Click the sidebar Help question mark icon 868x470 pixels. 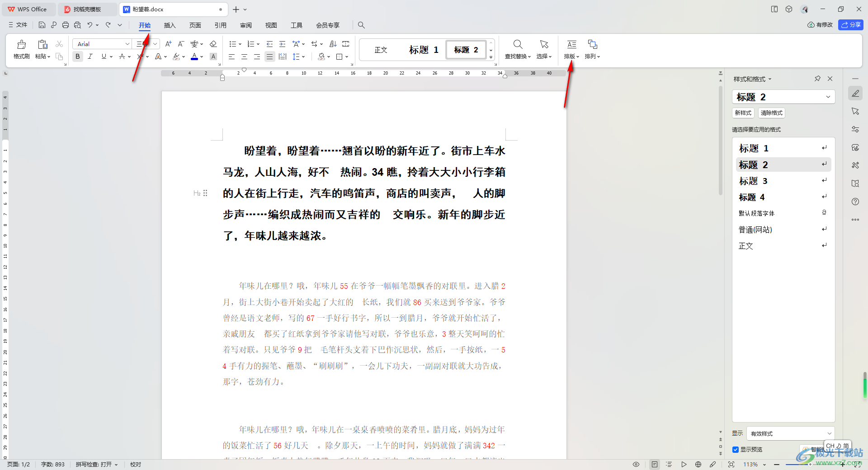(x=855, y=202)
